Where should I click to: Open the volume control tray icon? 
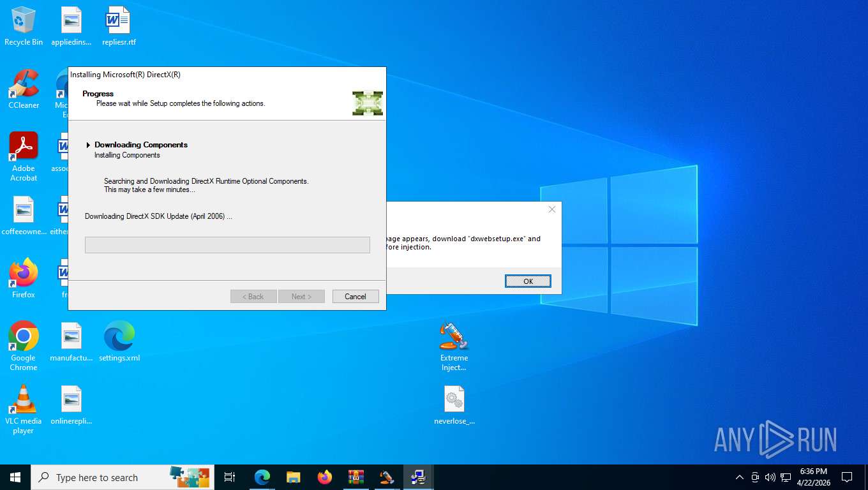coord(770,477)
